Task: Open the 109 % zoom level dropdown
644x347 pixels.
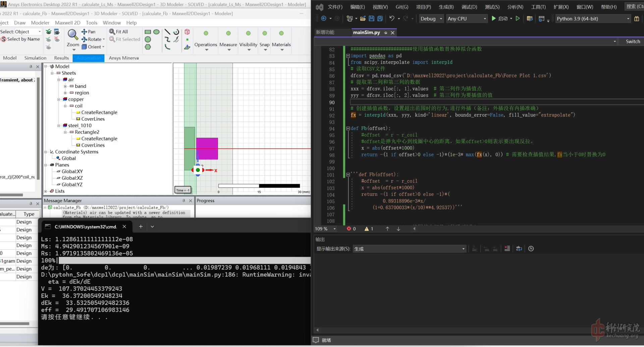Action: (x=325, y=229)
